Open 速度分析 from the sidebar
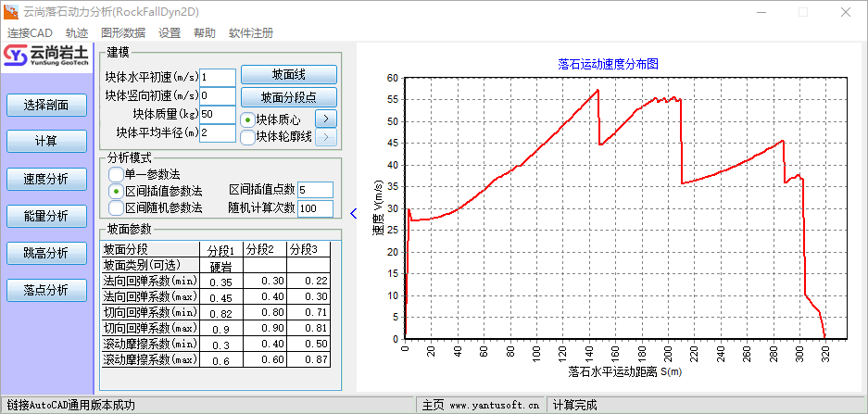The height and width of the screenshot is (414, 868). point(46,179)
